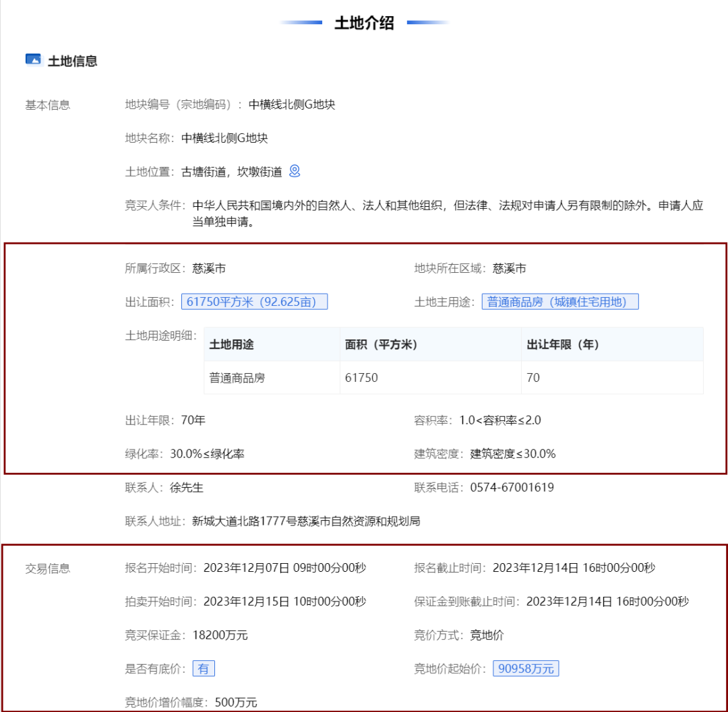
Task: Select the 土地介绍 page heading
Action: click(364, 23)
